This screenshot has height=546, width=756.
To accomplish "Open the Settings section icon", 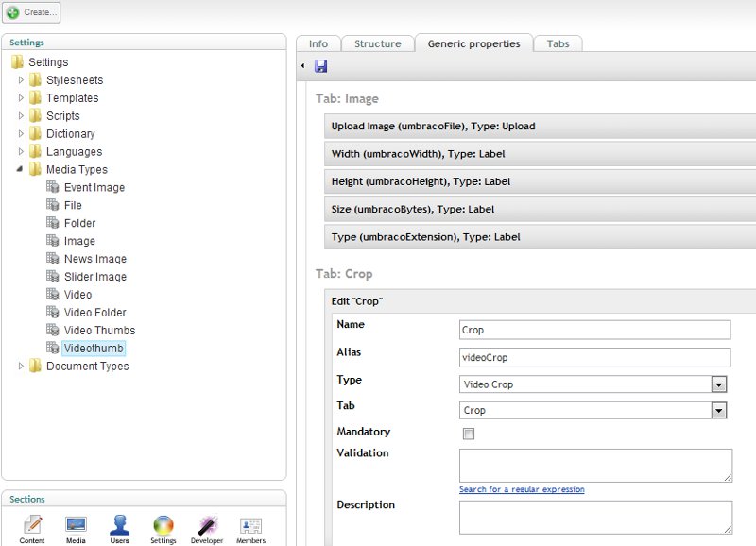I will click(163, 526).
